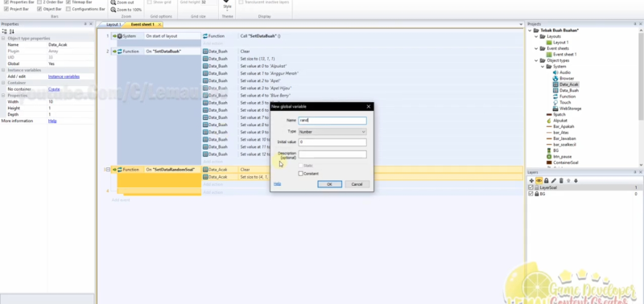Click the Zoom to 100% icon

pos(114,10)
